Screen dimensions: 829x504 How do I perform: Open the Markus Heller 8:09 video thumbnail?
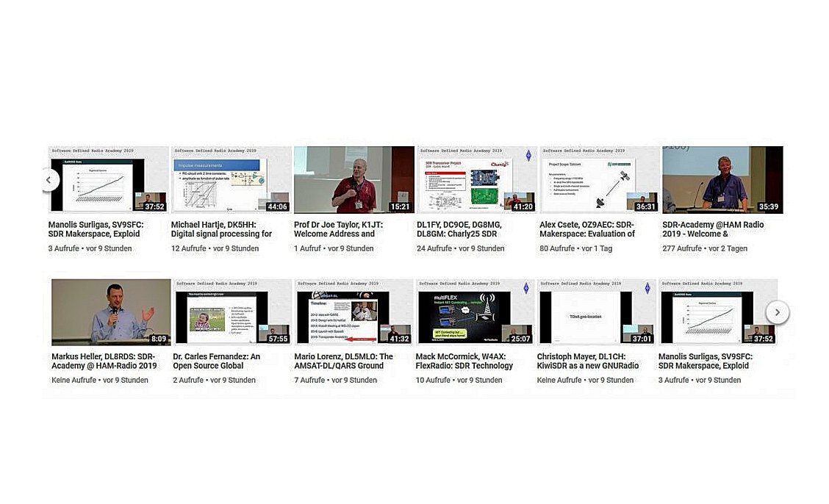111,312
